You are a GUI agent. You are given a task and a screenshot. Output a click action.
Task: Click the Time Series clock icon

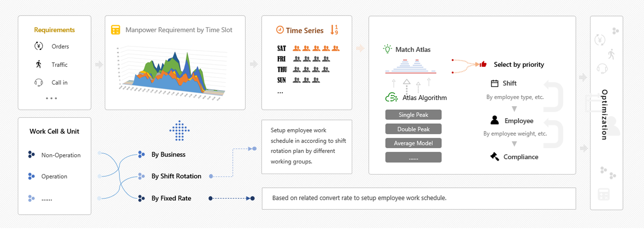tap(280, 30)
